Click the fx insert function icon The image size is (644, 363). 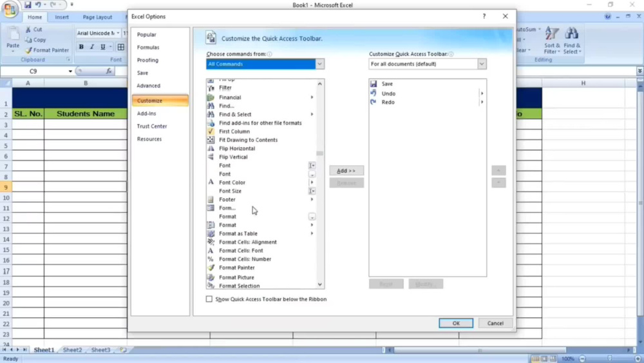coord(109,71)
